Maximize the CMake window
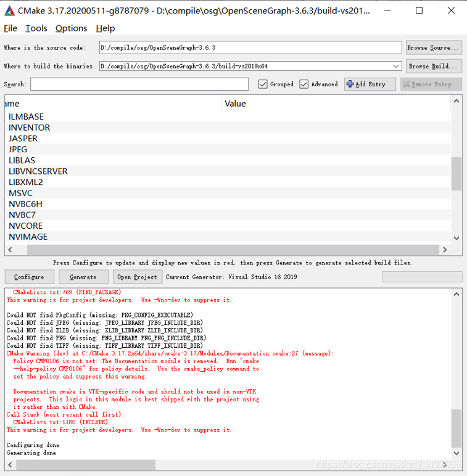Image resolution: width=467 pixels, height=476 pixels. (x=419, y=10)
